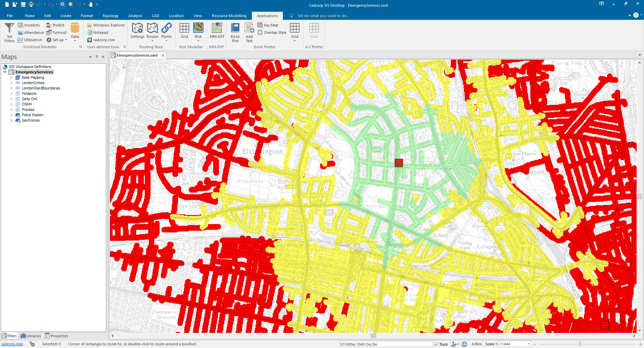Open the Attendance tool
This screenshot has width=644, height=348.
pos(31,32)
